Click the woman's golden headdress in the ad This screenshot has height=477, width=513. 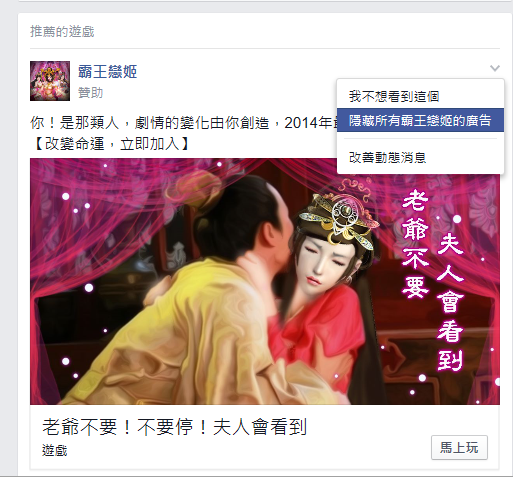337,217
